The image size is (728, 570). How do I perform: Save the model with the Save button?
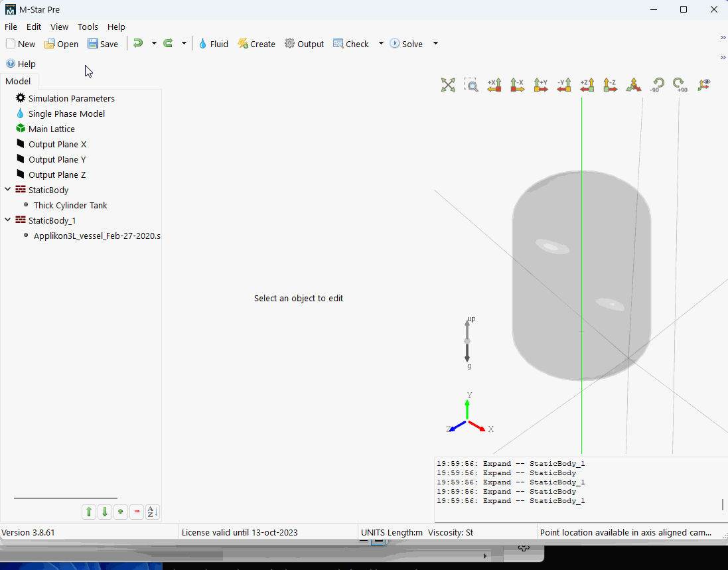103,44
